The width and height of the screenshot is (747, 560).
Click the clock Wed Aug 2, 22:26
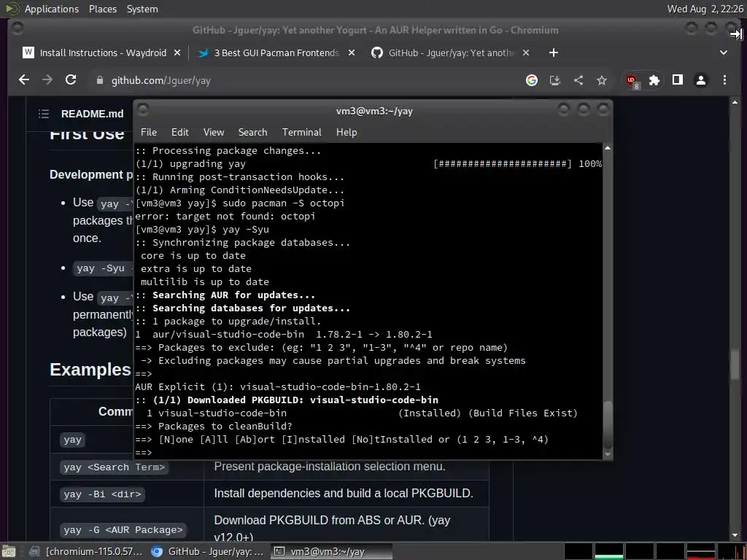[705, 9]
